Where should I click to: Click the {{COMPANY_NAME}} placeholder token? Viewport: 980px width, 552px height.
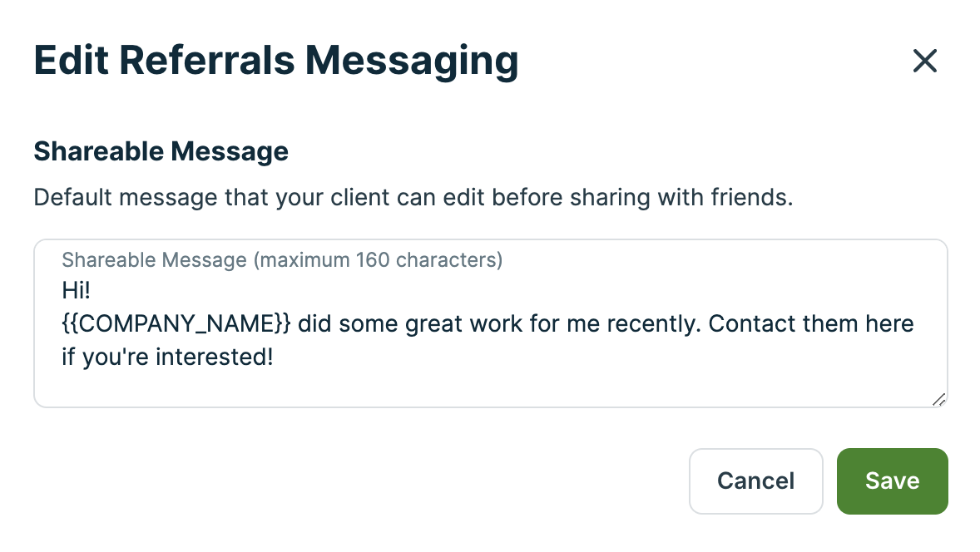click(x=176, y=323)
